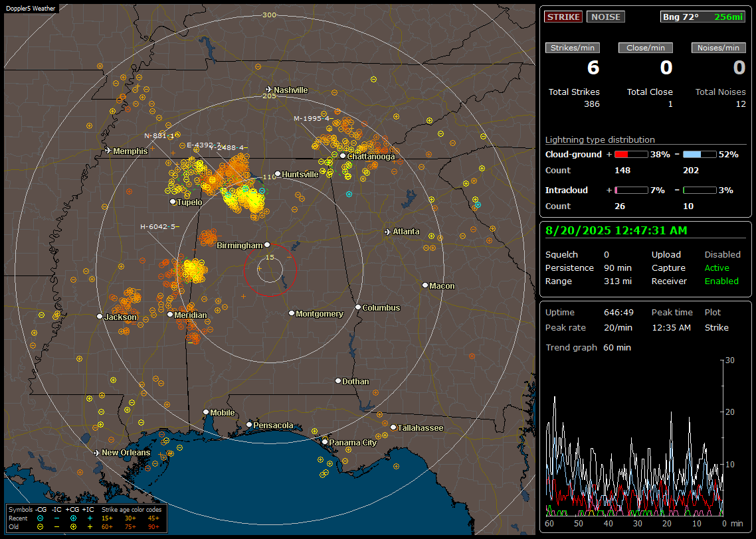Click the 45+ strike age color code
The image size is (756, 539).
click(153, 518)
